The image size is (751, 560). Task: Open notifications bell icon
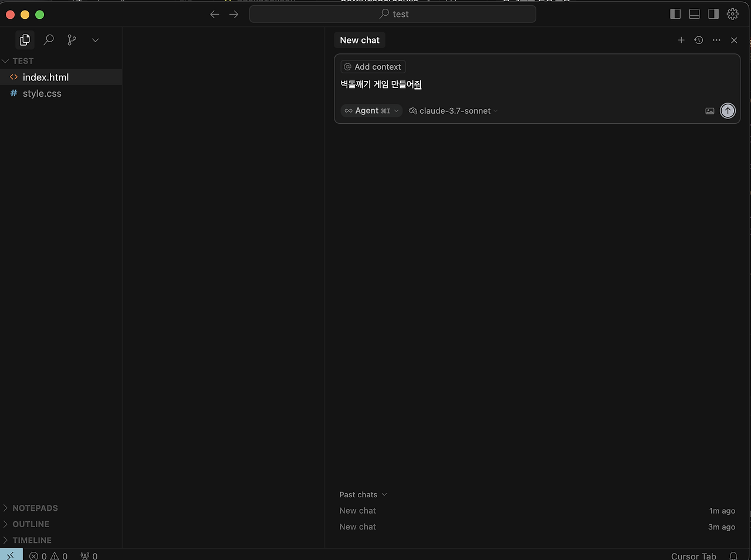tap(733, 556)
